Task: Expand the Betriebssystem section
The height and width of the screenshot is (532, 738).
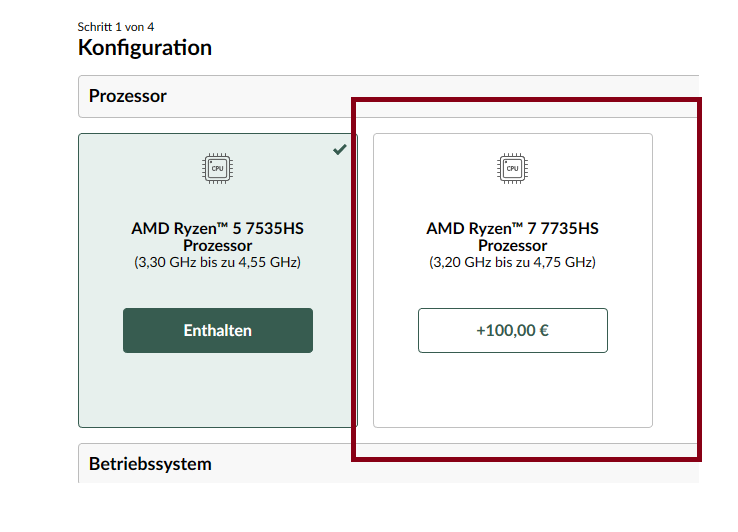Action: coord(388,464)
